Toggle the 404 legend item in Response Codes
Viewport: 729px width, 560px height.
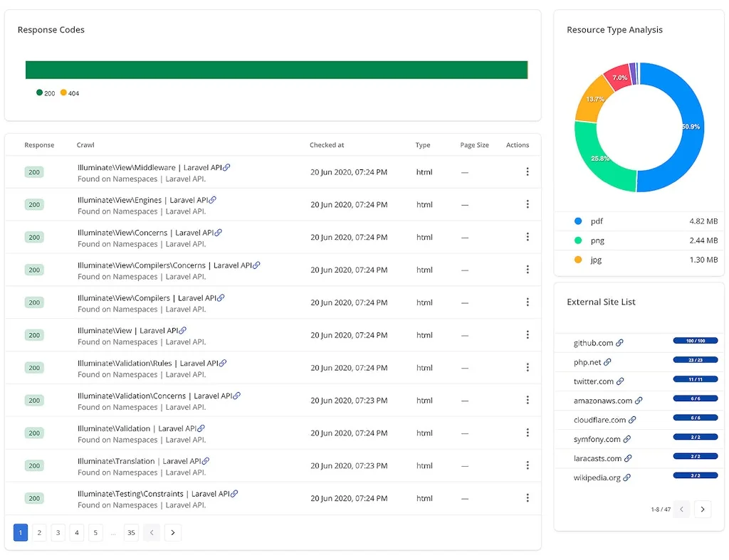coord(70,93)
